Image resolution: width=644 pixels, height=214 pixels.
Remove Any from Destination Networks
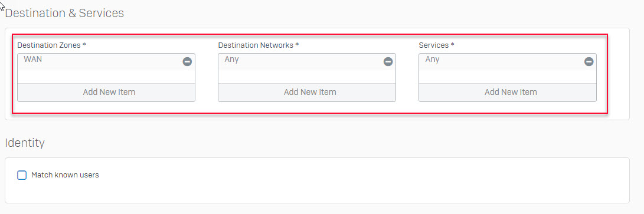click(x=388, y=62)
